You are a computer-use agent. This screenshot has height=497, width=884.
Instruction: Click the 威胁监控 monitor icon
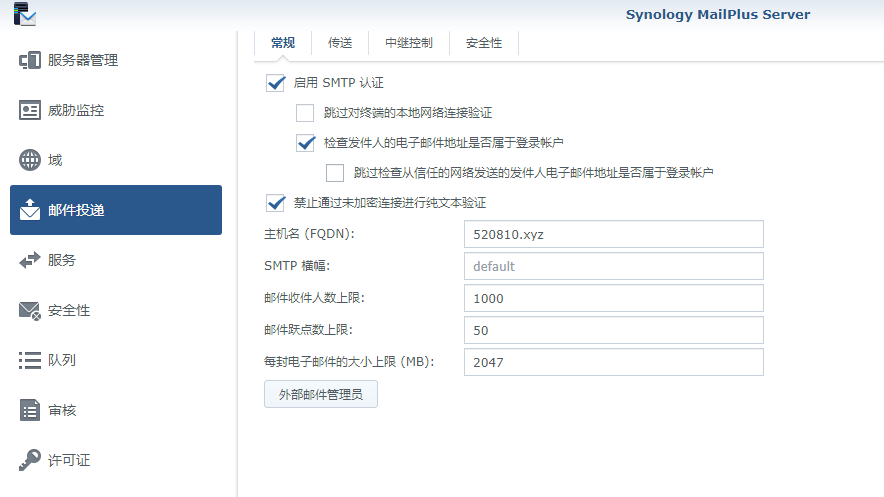(30, 110)
